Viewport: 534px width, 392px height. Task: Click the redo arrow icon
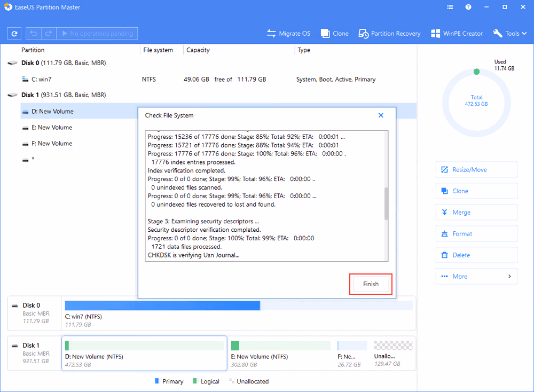(x=48, y=33)
